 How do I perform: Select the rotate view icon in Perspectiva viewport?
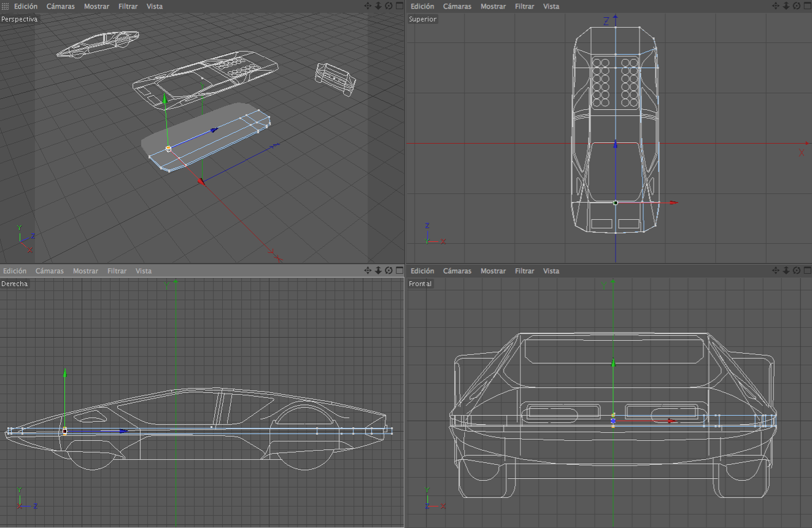pos(387,6)
